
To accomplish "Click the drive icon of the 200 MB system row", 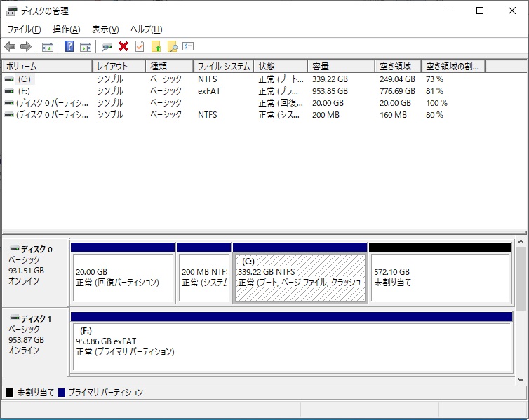I will (9, 115).
